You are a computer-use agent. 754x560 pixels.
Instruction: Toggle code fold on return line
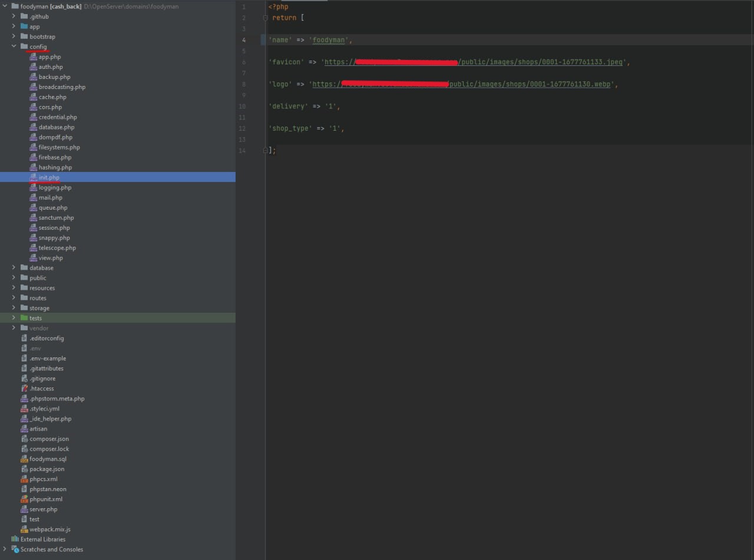tap(266, 18)
